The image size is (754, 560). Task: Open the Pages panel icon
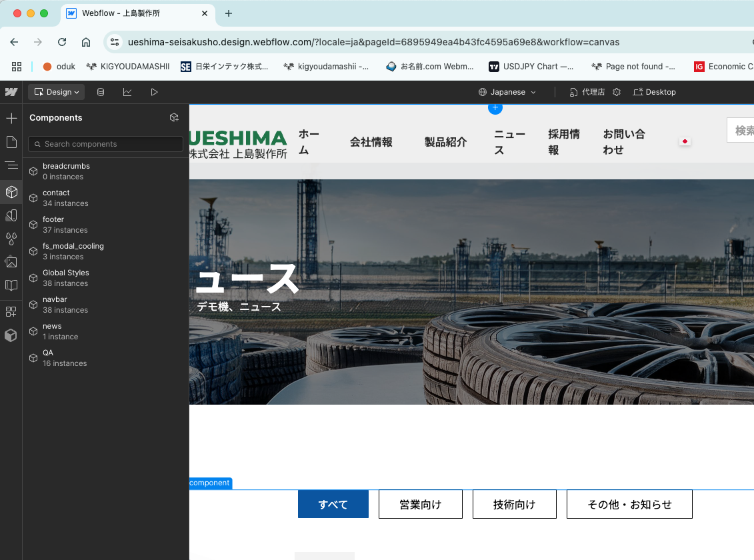[11, 142]
